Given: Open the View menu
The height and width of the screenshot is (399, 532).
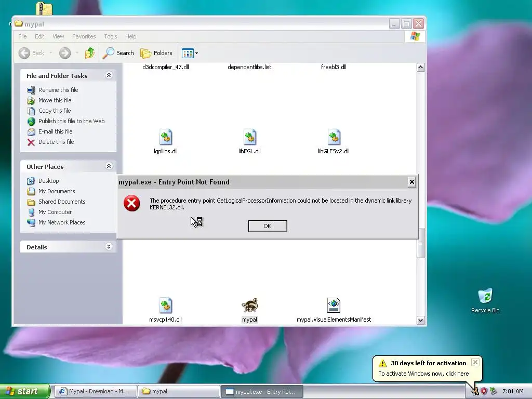Looking at the screenshot, I should click(x=58, y=36).
